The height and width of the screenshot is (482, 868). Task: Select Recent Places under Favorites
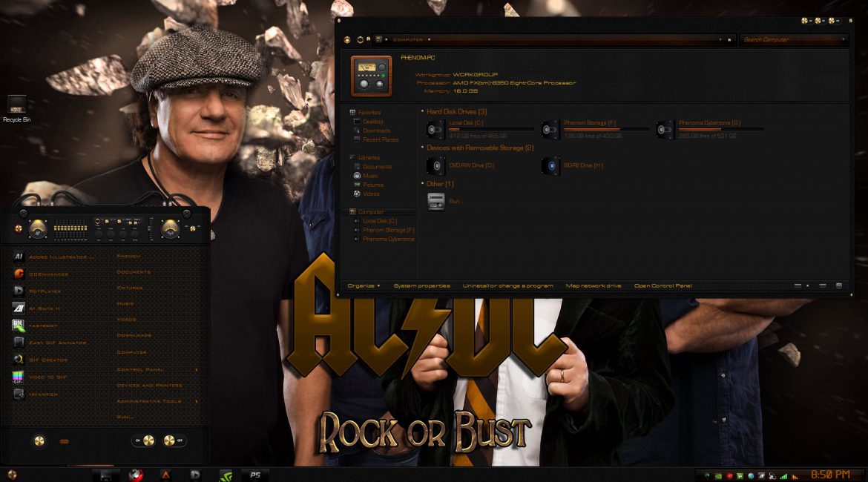(381, 139)
